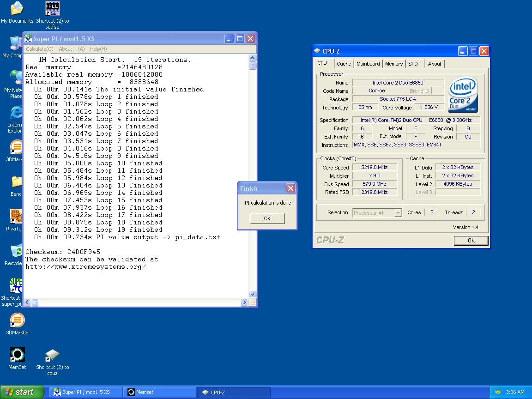Launch Internet Explorer desktop icon
This screenshot has width=532, height=399.
[16, 113]
